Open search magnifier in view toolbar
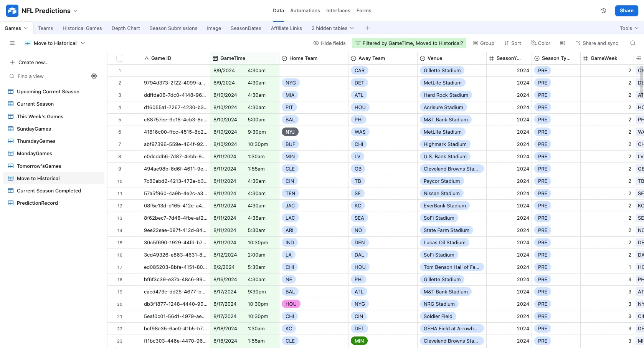 point(633,43)
